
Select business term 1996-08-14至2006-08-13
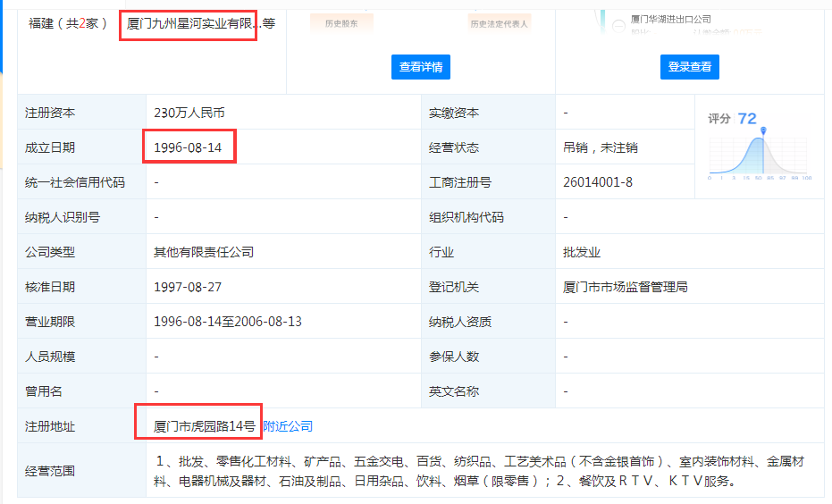[228, 322]
